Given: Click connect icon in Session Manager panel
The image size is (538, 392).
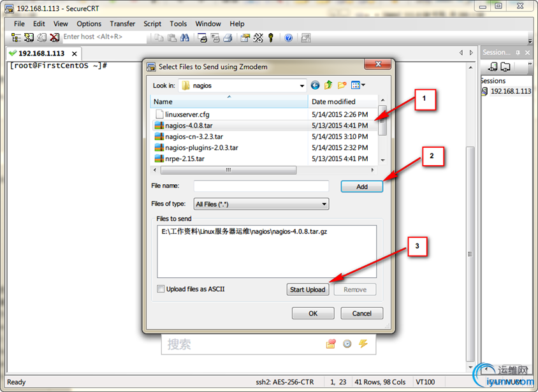Looking at the screenshot, I should click(x=493, y=66).
